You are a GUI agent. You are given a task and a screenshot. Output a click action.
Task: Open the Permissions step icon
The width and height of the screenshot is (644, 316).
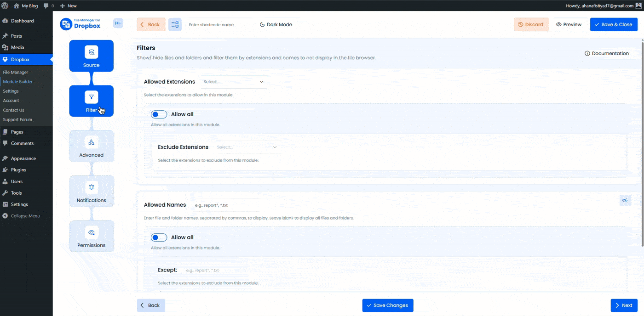click(91, 236)
